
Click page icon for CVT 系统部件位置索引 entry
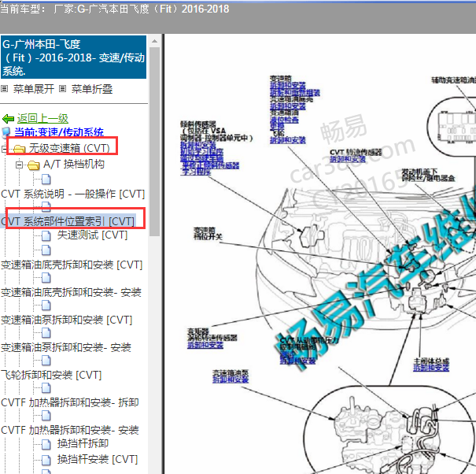(46, 206)
